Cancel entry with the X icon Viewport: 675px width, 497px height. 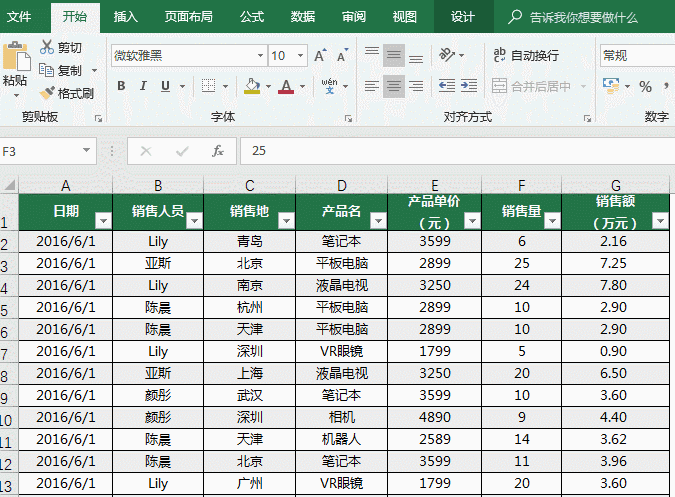[x=146, y=151]
